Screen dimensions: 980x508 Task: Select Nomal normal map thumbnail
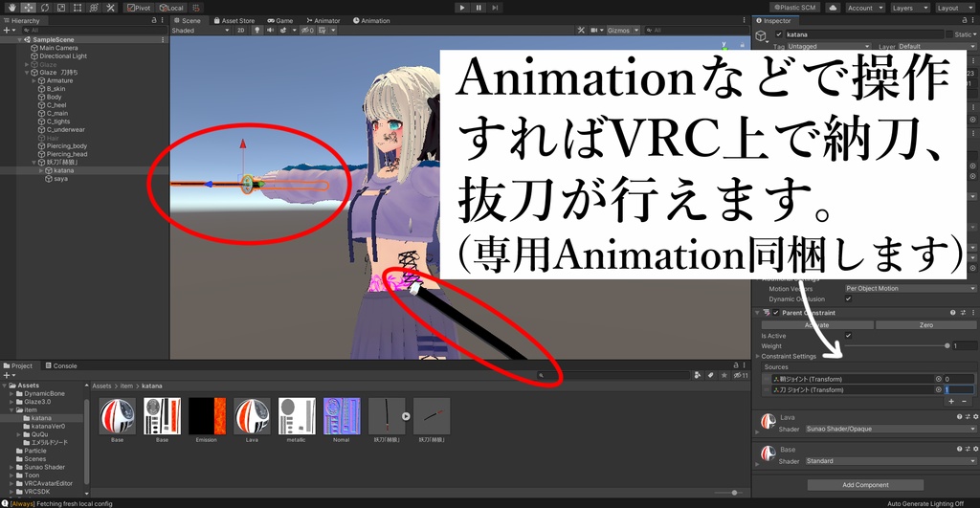[x=342, y=416]
